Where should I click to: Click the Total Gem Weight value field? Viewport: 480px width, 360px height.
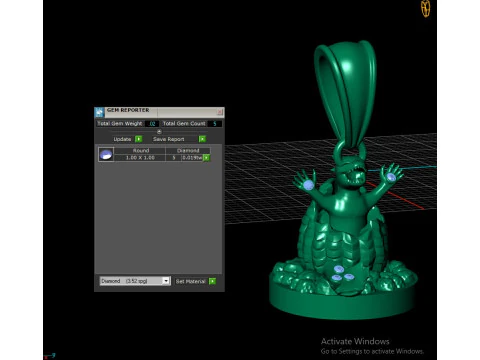click(152, 124)
